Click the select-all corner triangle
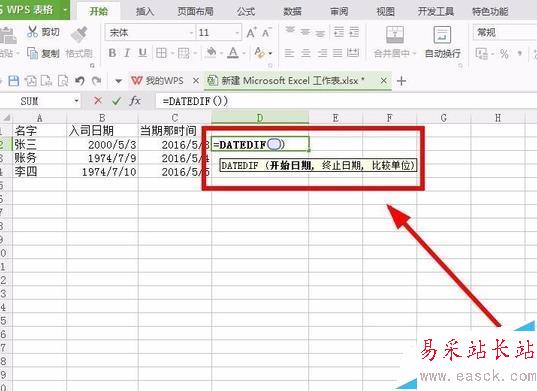The width and height of the screenshot is (537, 391). pos(6,118)
